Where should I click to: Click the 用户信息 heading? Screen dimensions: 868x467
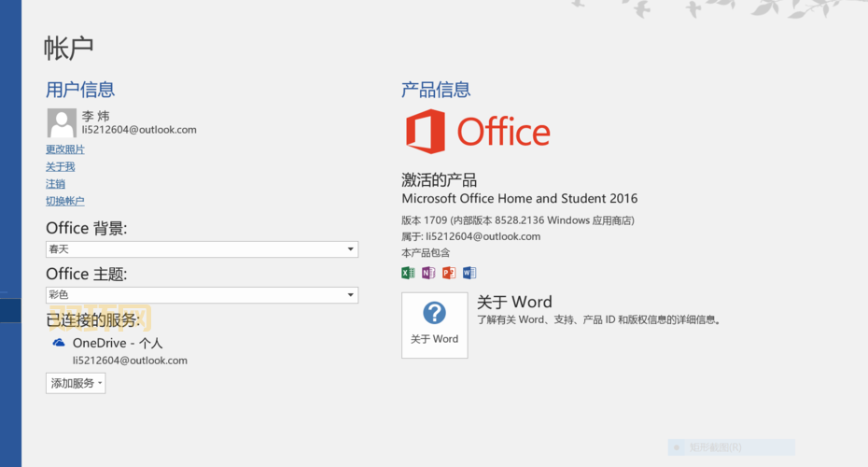(80, 90)
